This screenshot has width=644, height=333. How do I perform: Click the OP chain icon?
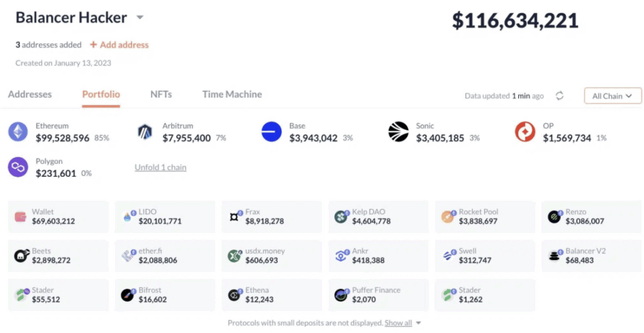[525, 132]
